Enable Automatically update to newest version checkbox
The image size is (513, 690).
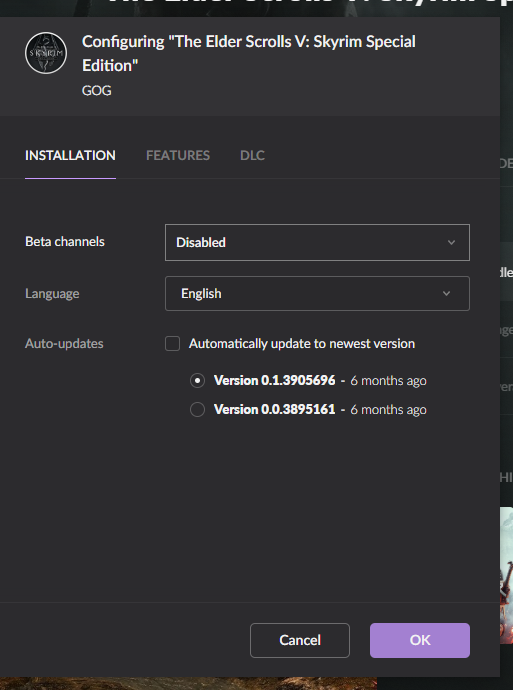(172, 344)
